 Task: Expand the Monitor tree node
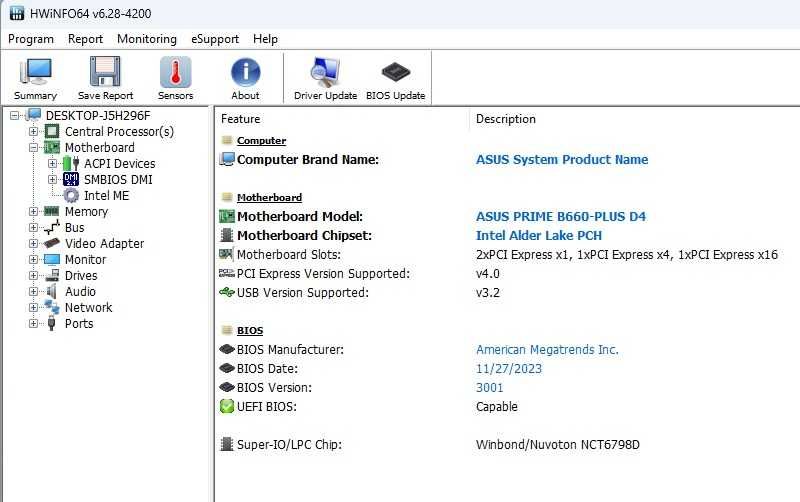pos(33,260)
